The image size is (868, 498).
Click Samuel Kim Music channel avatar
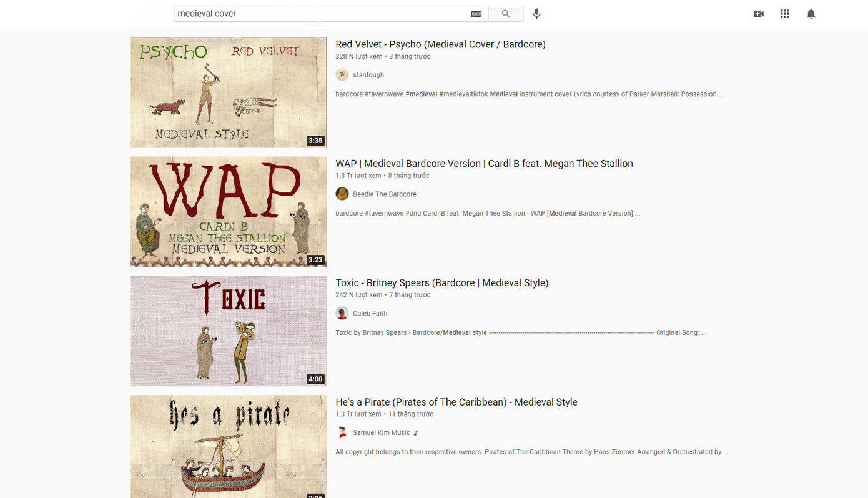(x=342, y=432)
